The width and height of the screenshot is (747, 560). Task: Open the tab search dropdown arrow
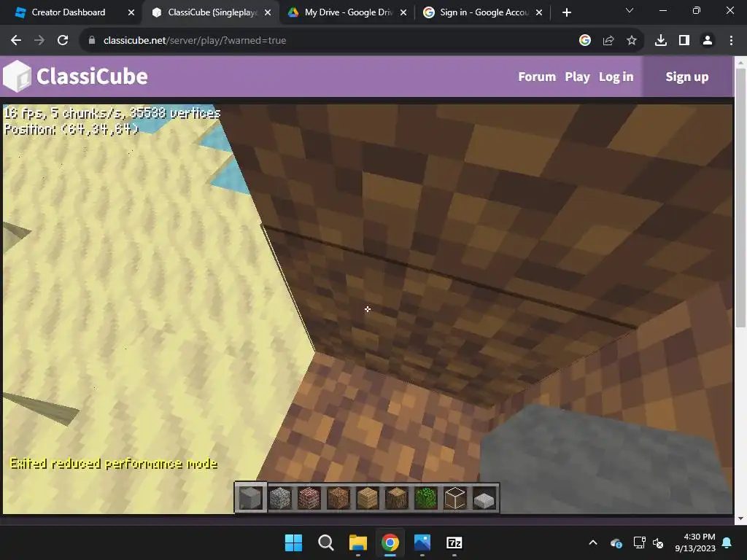point(630,10)
